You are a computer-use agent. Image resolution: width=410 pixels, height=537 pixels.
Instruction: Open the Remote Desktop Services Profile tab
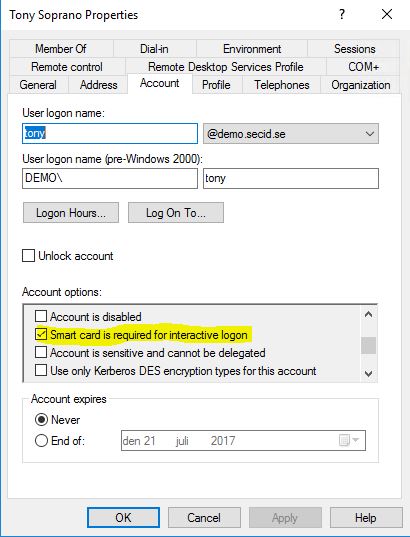(226, 67)
